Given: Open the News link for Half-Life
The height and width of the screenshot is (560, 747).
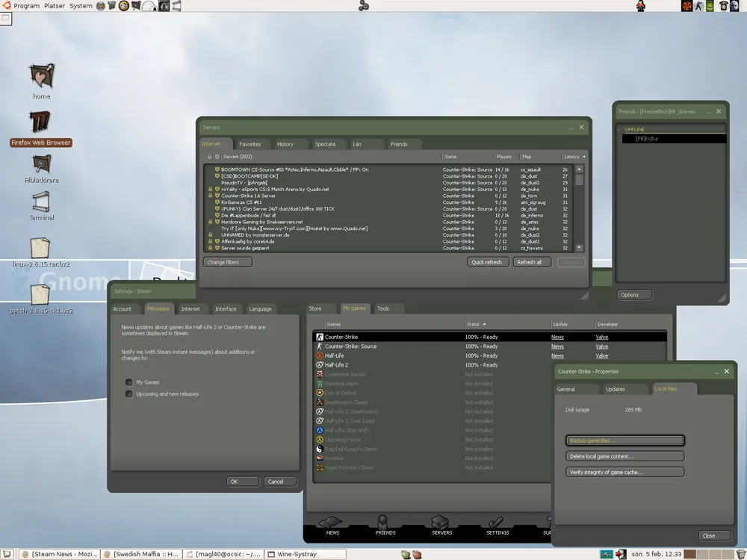Looking at the screenshot, I should point(557,356).
